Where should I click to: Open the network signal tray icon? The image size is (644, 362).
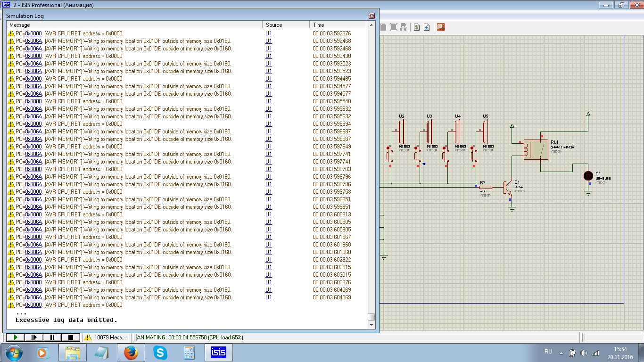click(595, 353)
